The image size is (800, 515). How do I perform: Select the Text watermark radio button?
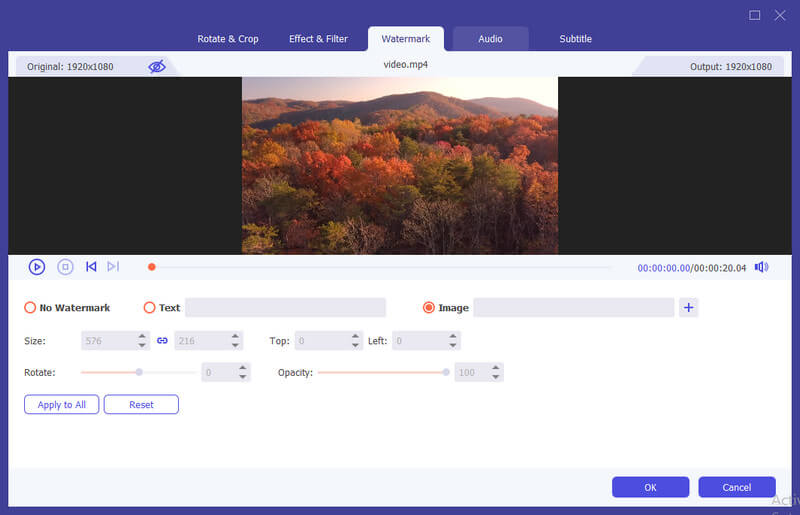point(149,307)
